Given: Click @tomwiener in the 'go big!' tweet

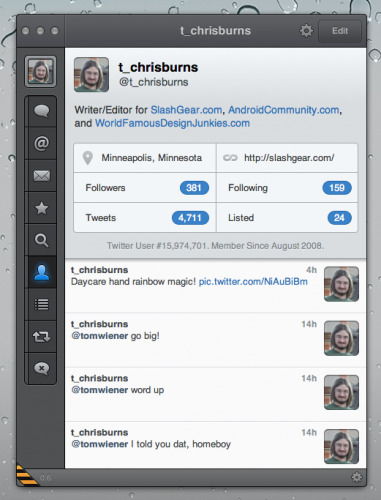Looking at the screenshot, I should [x=99, y=336].
